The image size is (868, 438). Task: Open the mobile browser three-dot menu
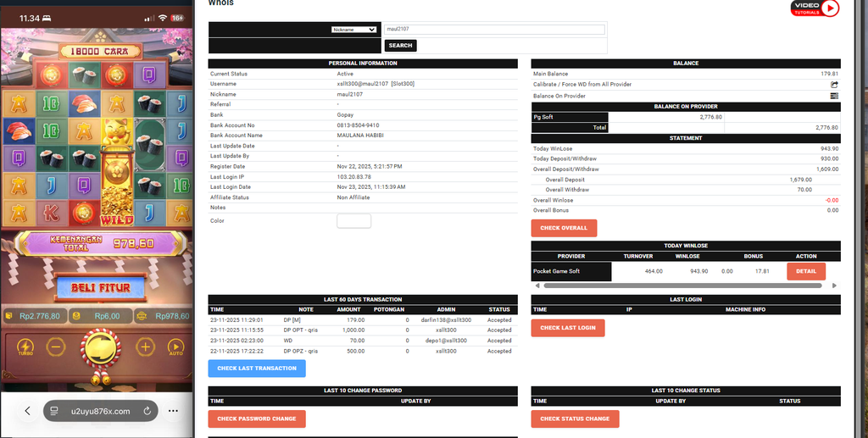pyautogui.click(x=173, y=411)
